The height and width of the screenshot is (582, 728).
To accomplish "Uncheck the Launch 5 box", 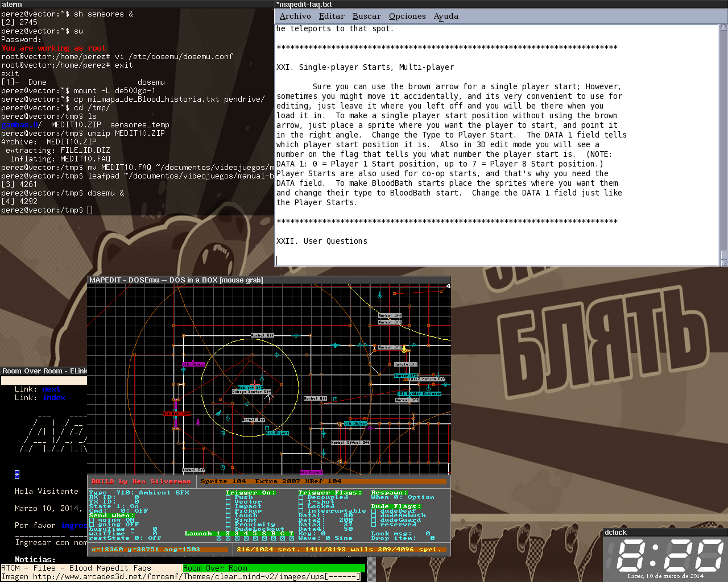I will coord(255,538).
